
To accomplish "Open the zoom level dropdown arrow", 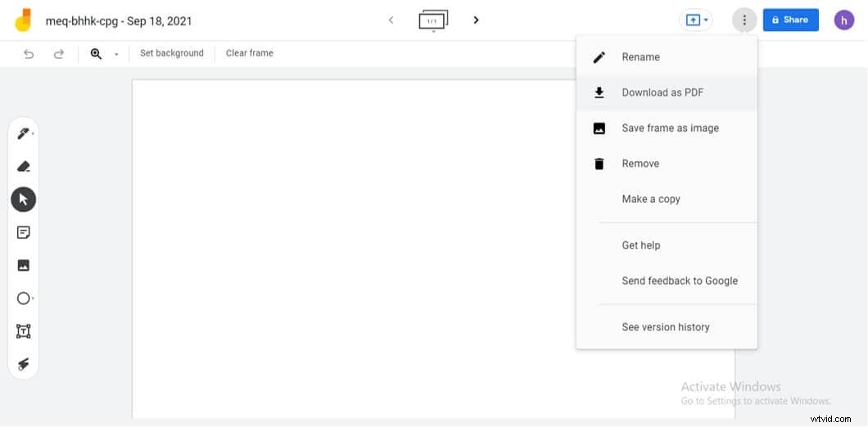I will [x=116, y=54].
